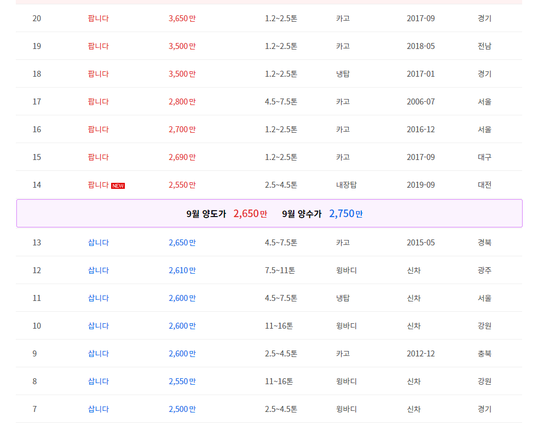Click the 2,600만 price in row 11
The image size is (533, 425).
pos(182,298)
